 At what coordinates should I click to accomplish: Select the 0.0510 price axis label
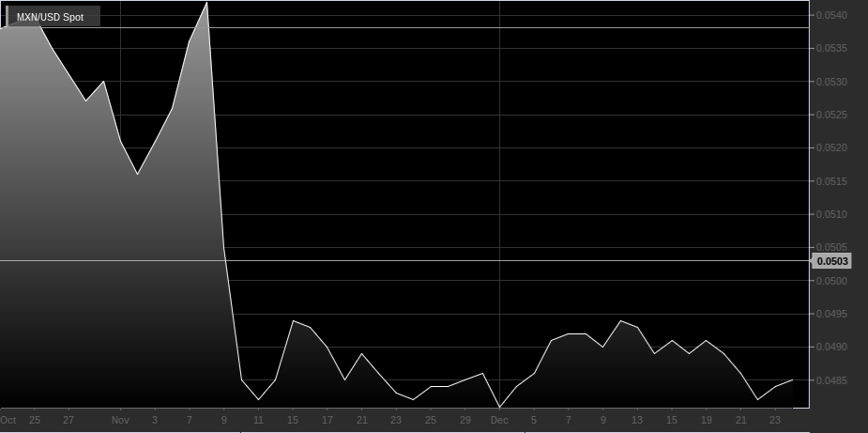[832, 215]
